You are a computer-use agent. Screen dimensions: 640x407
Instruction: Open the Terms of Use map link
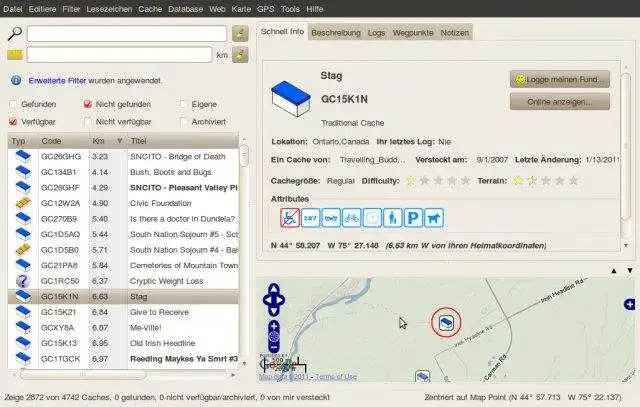click(336, 376)
